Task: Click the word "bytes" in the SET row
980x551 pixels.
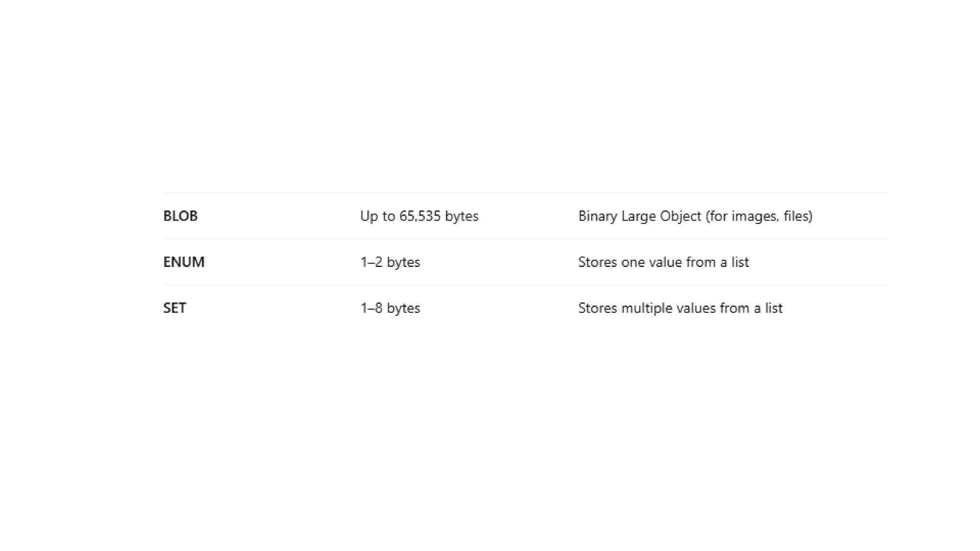Action: (403, 309)
